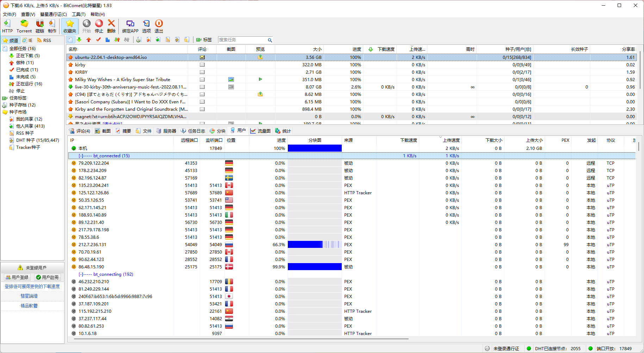The height and width of the screenshot is (353, 644).
Task: Click the search magnifier icon
Action: (270, 40)
